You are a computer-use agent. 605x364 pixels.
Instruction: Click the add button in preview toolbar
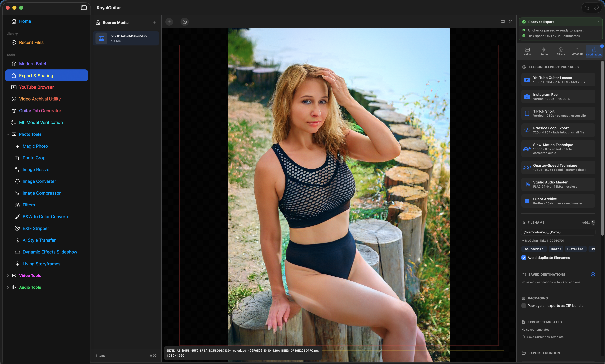[169, 22]
